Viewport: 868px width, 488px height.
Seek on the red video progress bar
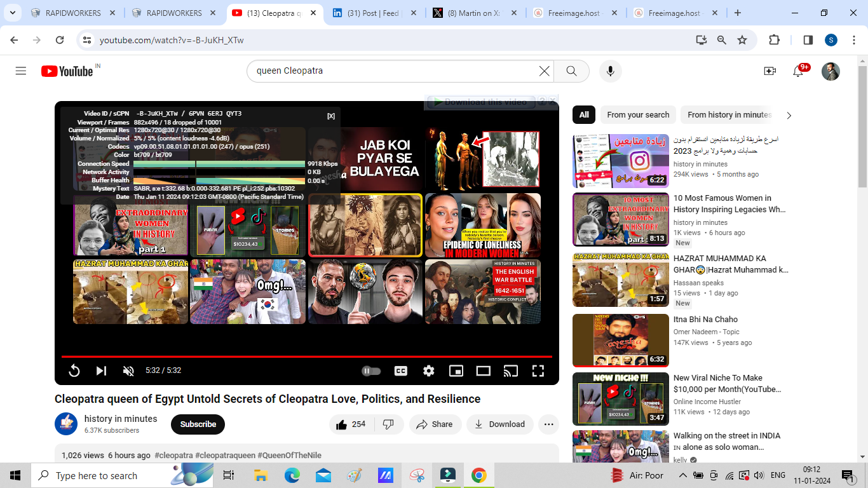tap(307, 357)
